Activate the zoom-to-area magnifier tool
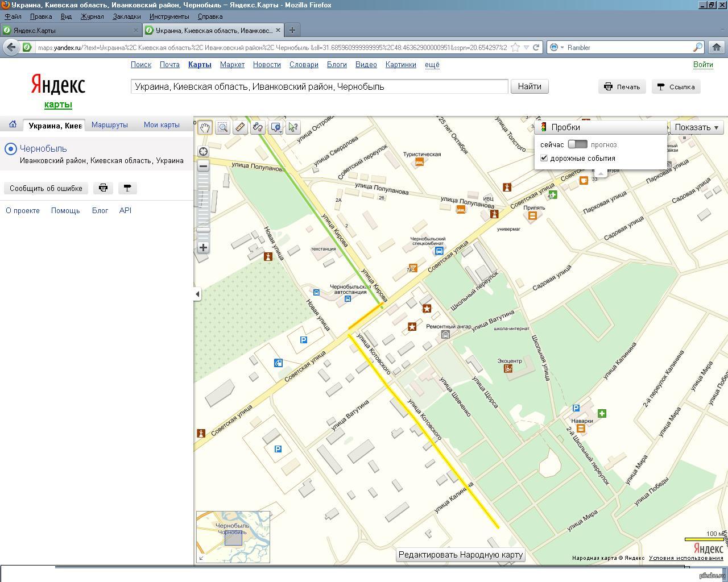 [222, 127]
